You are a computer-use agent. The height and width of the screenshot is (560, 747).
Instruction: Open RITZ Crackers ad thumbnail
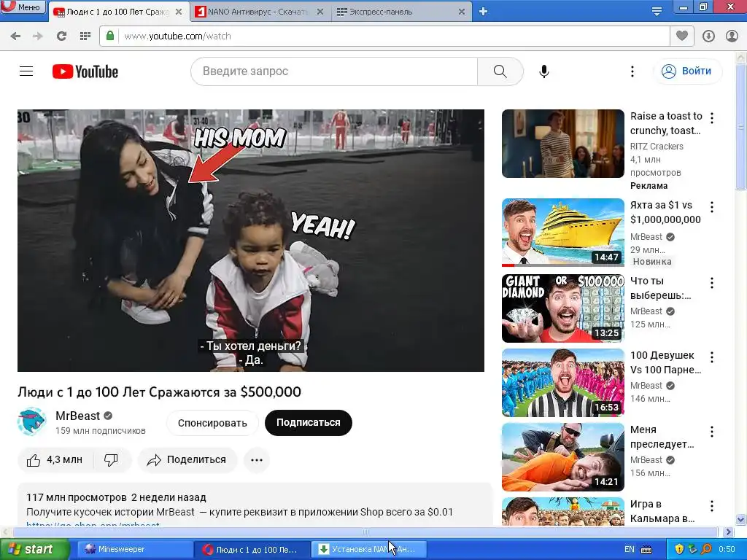pos(562,144)
